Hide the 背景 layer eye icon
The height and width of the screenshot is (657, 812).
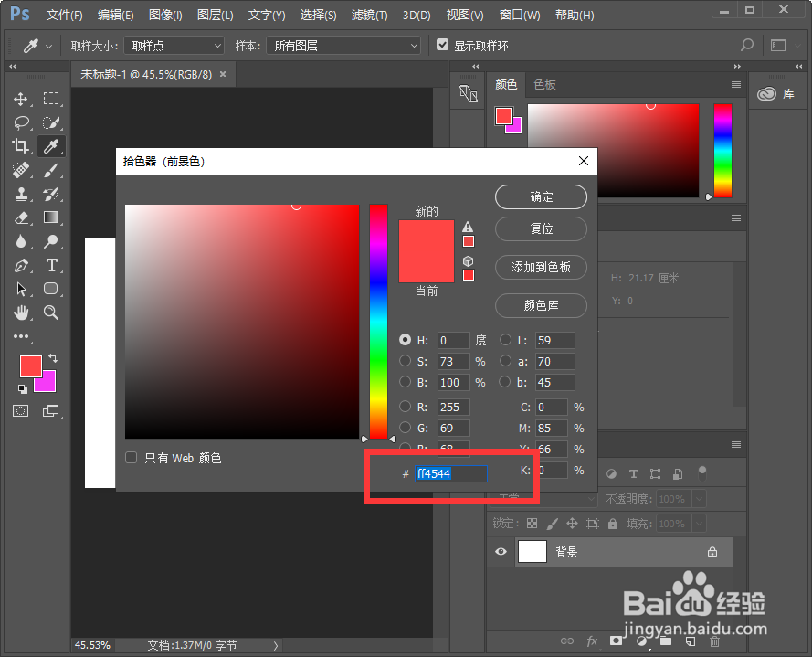pyautogui.click(x=501, y=551)
